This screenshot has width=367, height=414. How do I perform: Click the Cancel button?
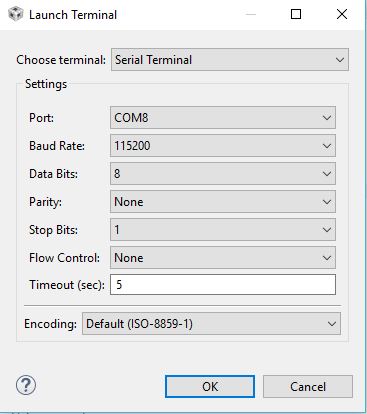coord(308,387)
